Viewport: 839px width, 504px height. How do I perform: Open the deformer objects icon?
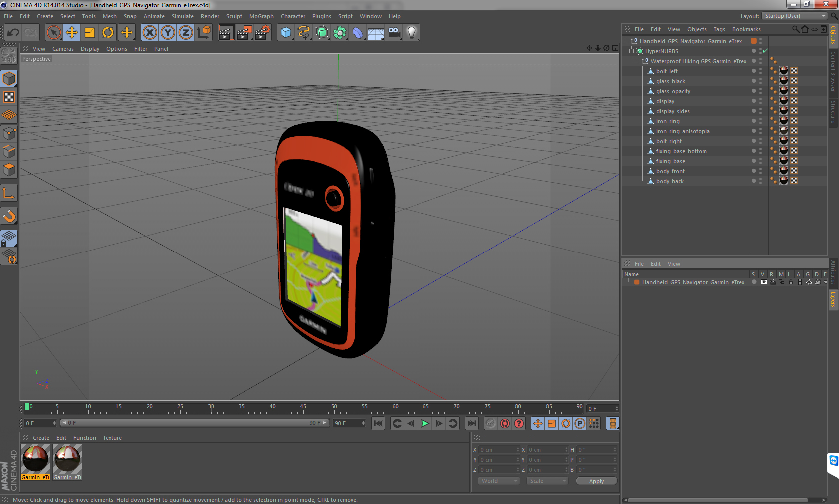pos(358,33)
